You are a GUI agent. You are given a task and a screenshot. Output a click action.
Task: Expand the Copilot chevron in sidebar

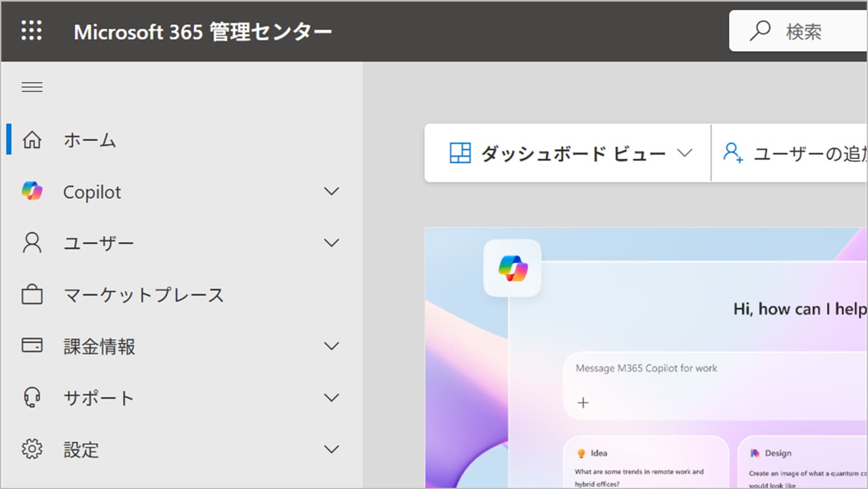tap(331, 191)
